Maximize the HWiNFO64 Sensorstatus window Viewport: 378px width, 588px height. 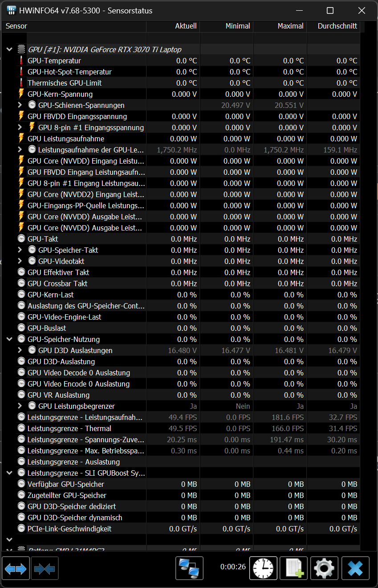[x=330, y=10]
